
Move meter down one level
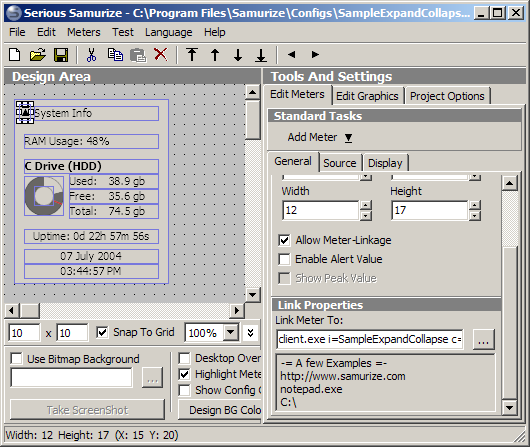coord(238,54)
